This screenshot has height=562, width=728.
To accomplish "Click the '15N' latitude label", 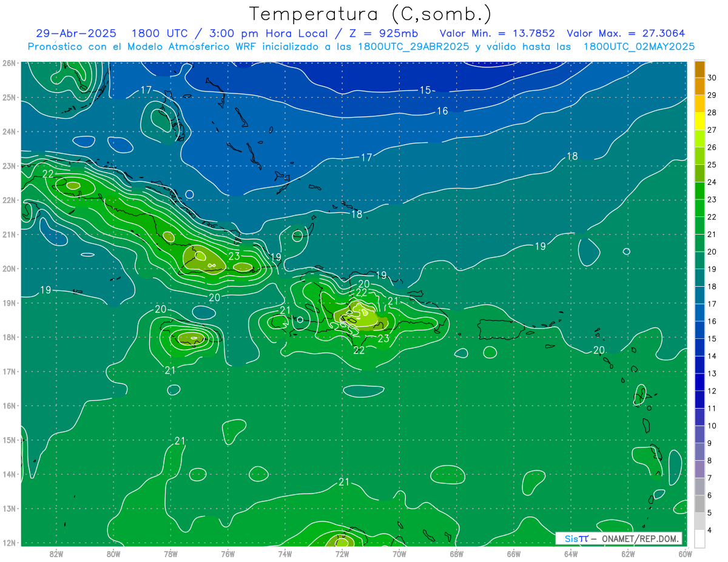I will (8, 440).
